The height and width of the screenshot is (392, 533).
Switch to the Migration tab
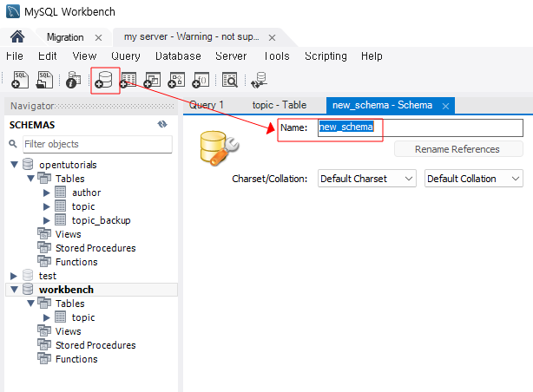point(65,37)
